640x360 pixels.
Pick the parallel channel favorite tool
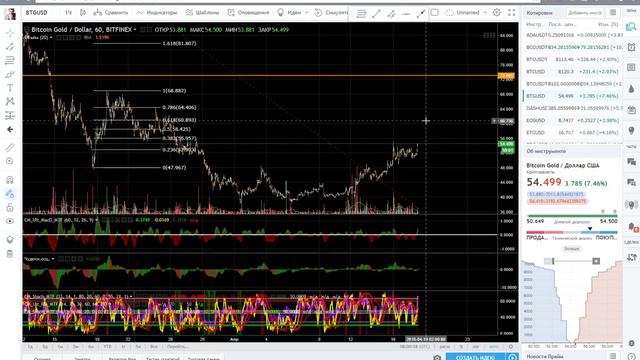(391, 13)
